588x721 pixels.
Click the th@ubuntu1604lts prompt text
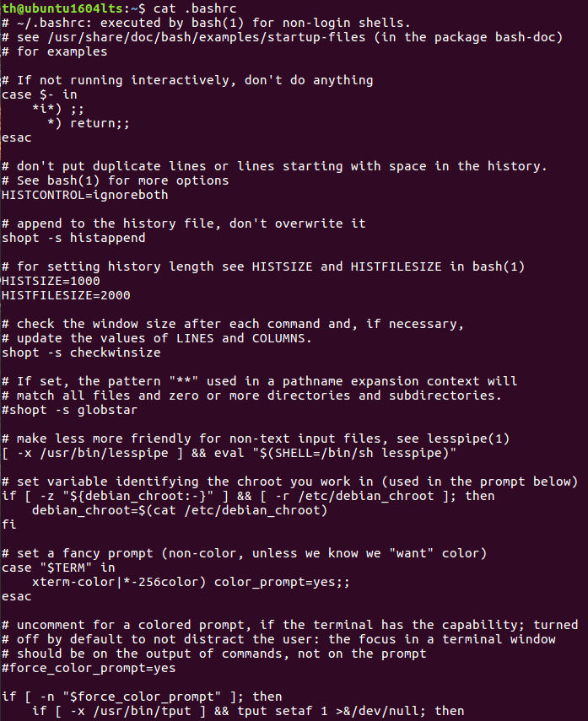(x=62, y=8)
